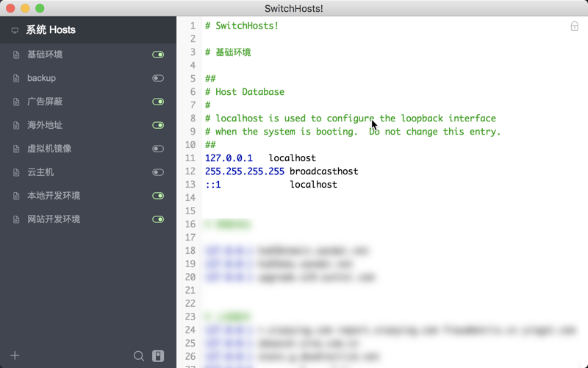588x368 pixels.
Task: Click the file icon next to 云主机
Action: 16,172
